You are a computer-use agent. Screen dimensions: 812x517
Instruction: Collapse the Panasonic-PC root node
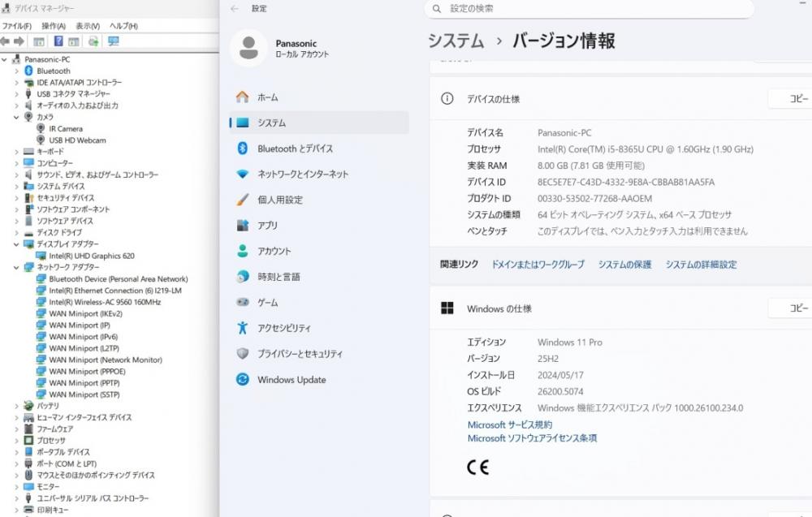(x=5, y=59)
